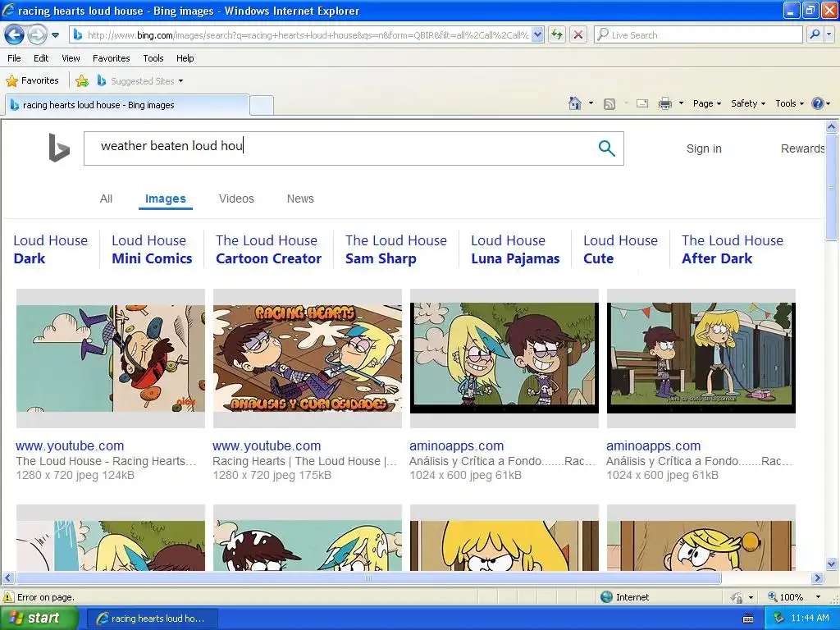This screenshot has height=630, width=840.
Task: Select the Loud House Dark suggestion
Action: click(x=50, y=249)
